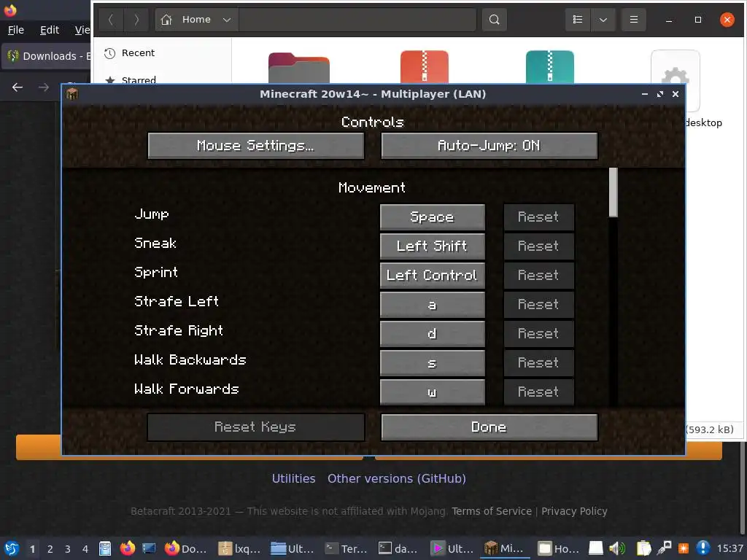Switch to the 'da...' taskbar window
Viewport: 747px width, 560px height.
pos(399,548)
